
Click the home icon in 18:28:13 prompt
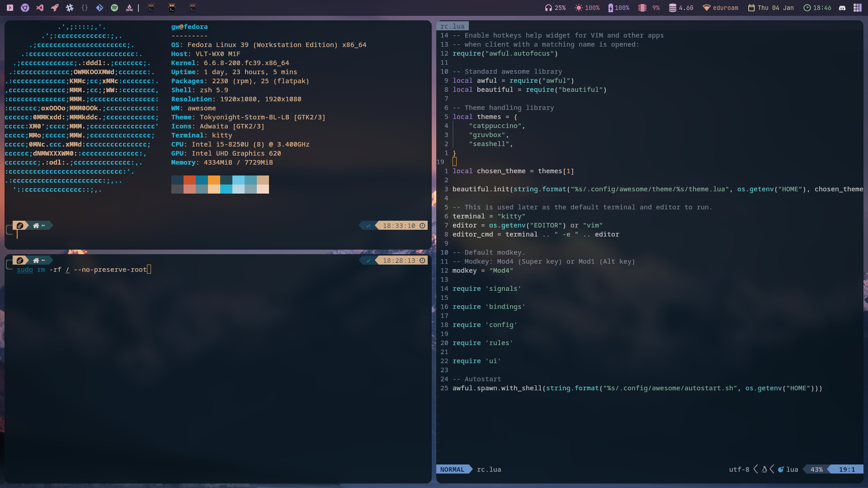[36, 261]
